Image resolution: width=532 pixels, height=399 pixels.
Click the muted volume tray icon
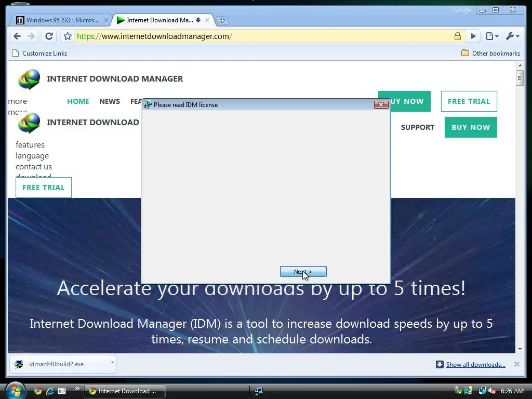coord(491,391)
